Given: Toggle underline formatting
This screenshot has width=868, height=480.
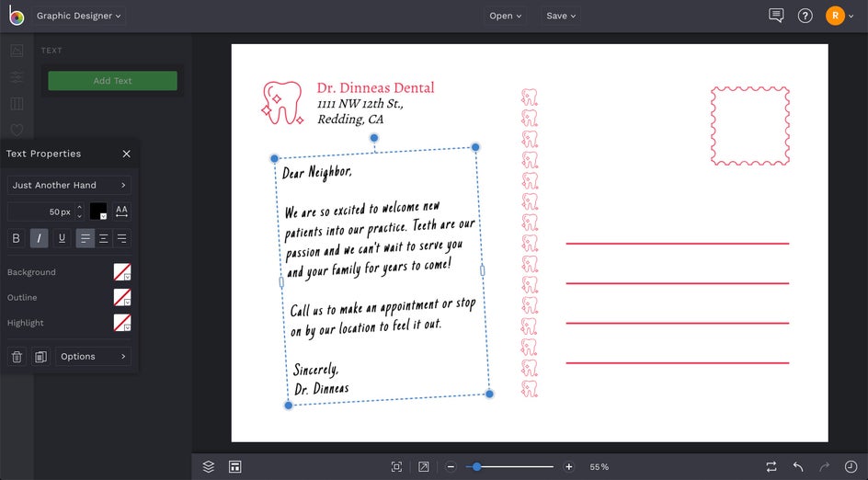Looking at the screenshot, I should pos(62,238).
